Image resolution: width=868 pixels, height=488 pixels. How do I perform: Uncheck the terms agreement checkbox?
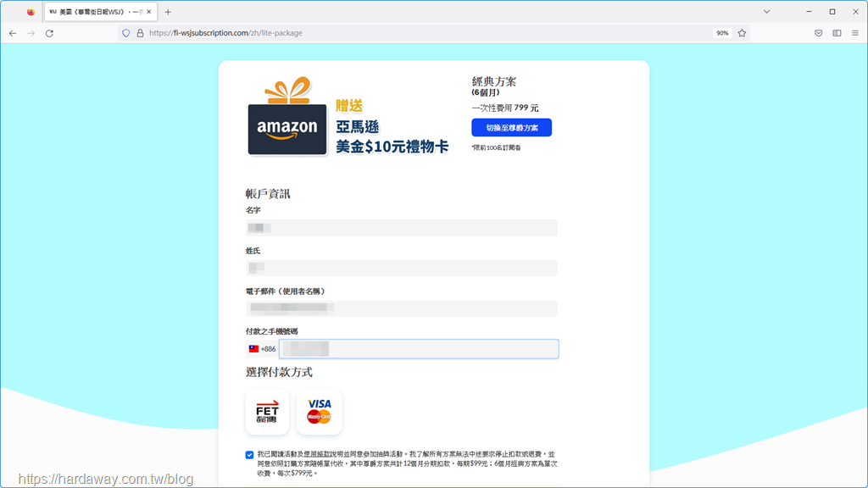tap(250, 455)
